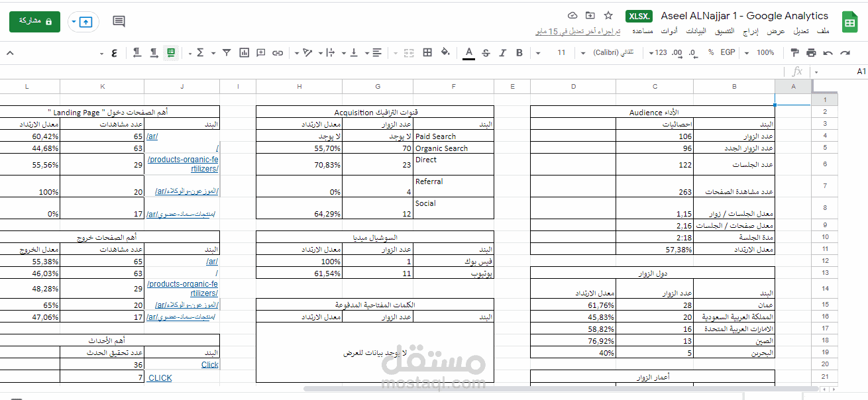Open horizontal align dropdown
This screenshot has width=868, height=400.
point(374,52)
